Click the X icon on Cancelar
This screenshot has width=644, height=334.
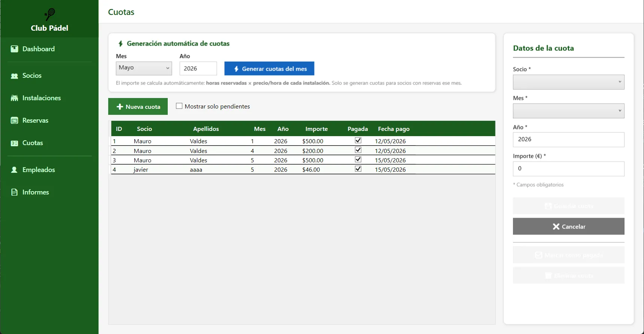click(x=556, y=227)
